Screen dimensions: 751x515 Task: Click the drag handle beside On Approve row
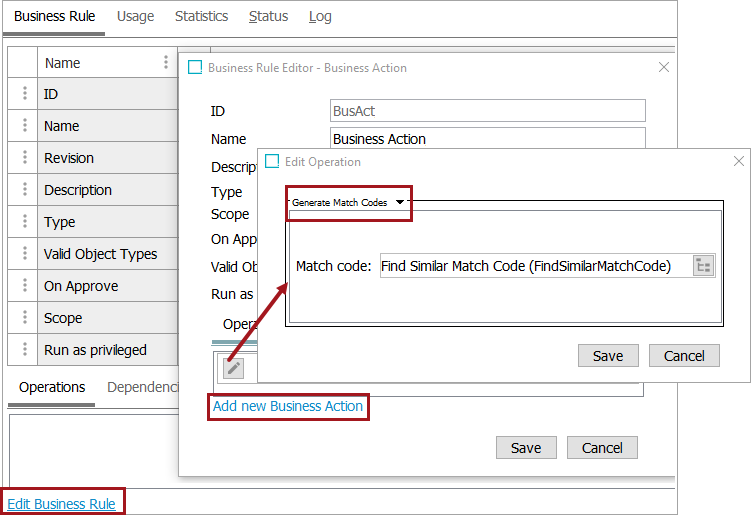tap(23, 286)
